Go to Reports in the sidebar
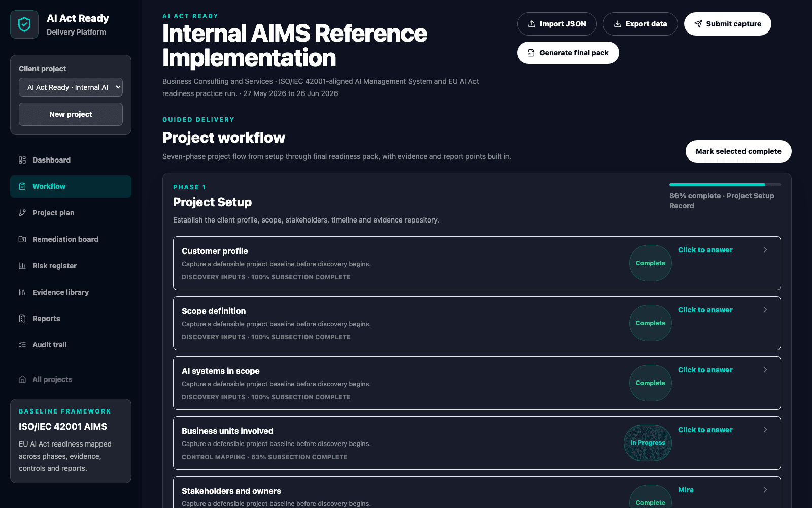Screen dimensions: 812x508 click(x=71, y=319)
